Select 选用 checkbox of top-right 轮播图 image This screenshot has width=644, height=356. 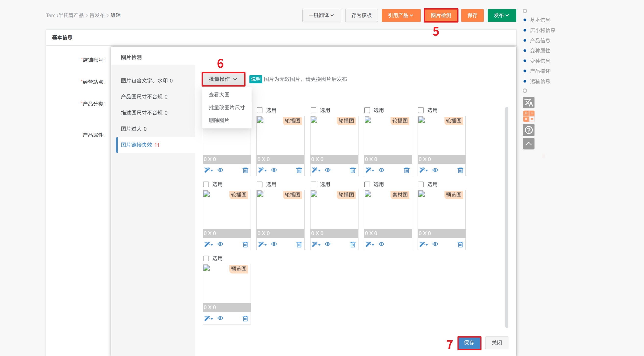point(421,110)
